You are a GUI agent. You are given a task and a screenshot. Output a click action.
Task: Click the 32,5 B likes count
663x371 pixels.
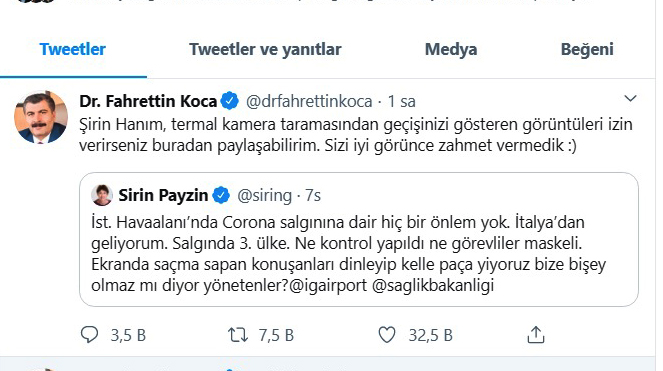(430, 335)
